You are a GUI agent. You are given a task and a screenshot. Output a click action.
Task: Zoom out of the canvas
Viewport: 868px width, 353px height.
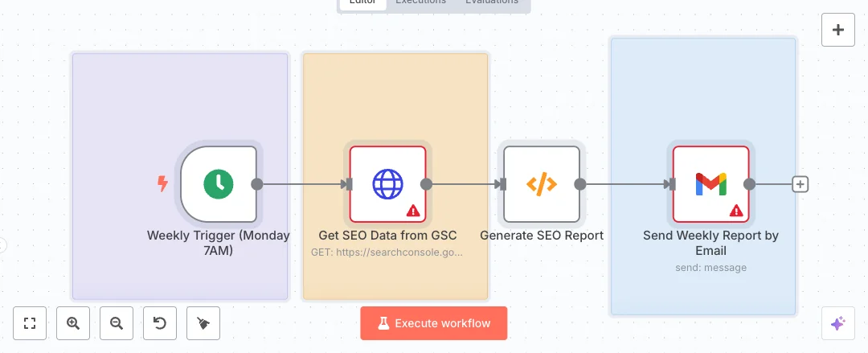pyautogui.click(x=117, y=323)
